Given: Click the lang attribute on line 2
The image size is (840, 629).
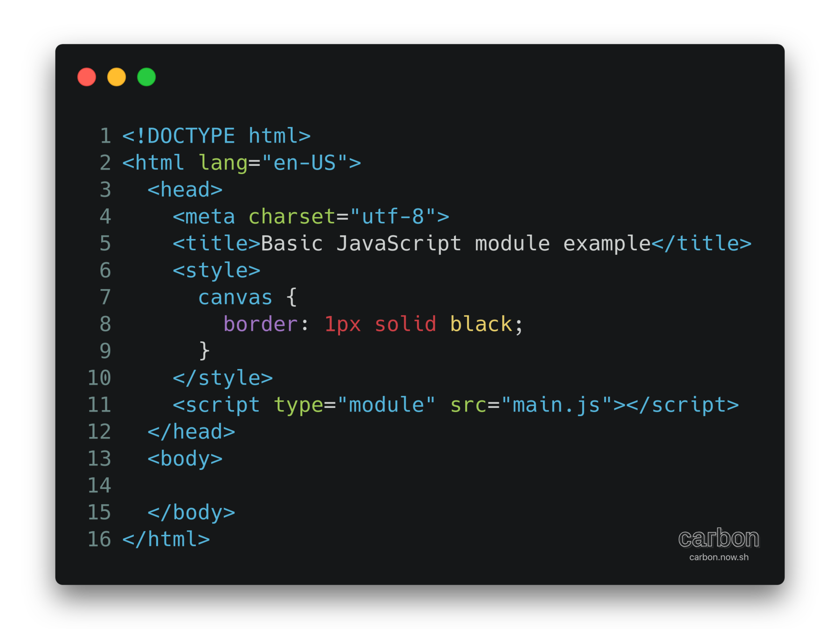Looking at the screenshot, I should (x=223, y=163).
